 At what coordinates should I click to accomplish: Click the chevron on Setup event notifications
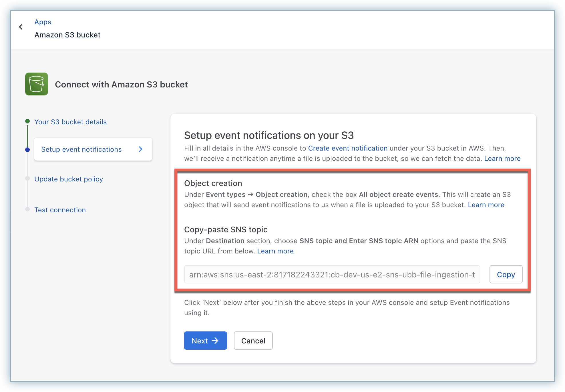pyautogui.click(x=140, y=149)
